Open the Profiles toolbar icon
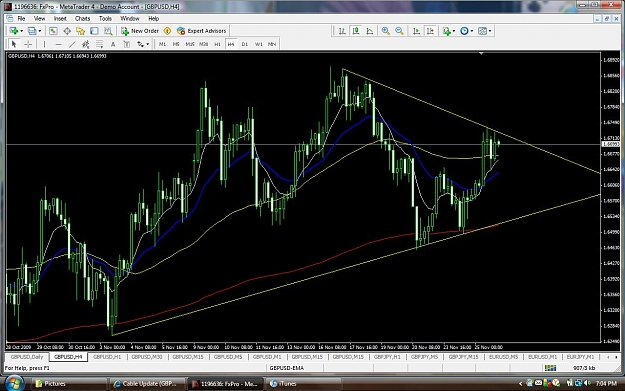Viewport: 625px width, 391px height. click(32, 31)
